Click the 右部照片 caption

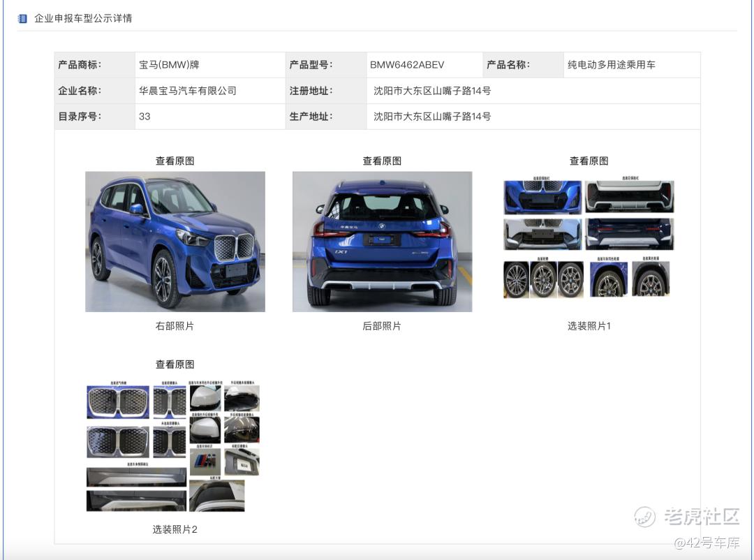click(175, 325)
